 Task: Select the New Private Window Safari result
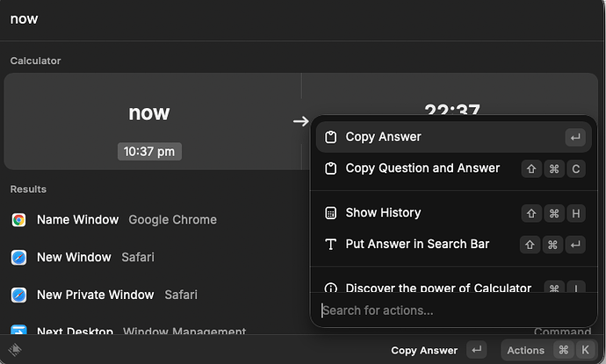pos(155,295)
